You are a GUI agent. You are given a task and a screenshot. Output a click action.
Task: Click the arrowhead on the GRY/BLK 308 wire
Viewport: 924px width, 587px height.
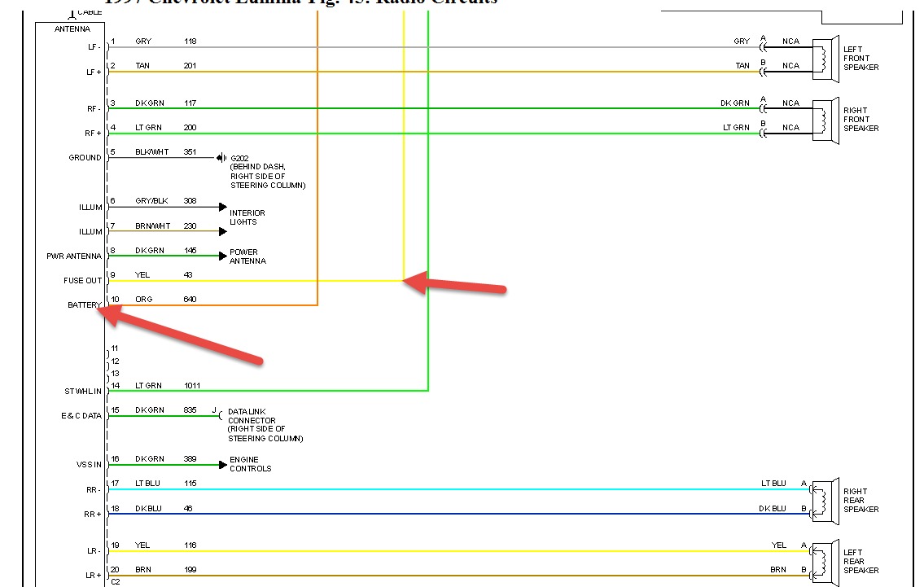click(x=223, y=207)
